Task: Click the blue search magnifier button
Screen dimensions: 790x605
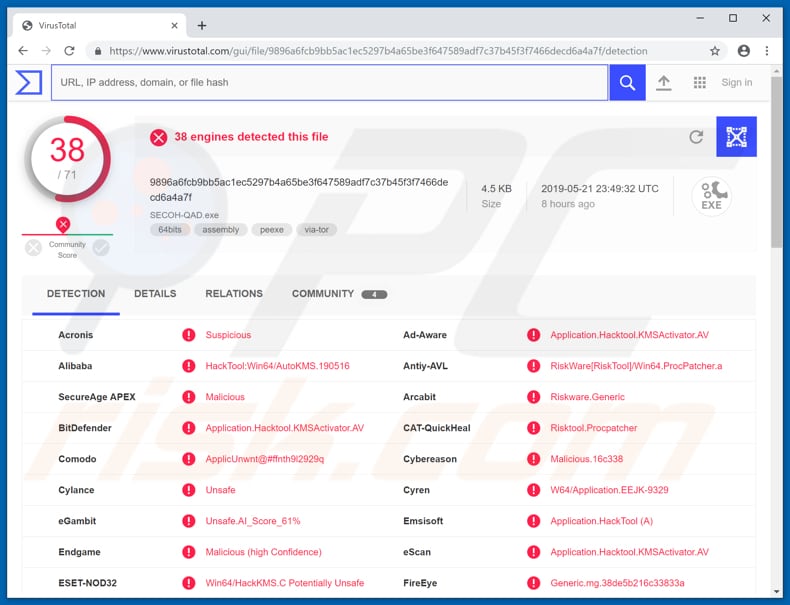Action: pos(627,83)
